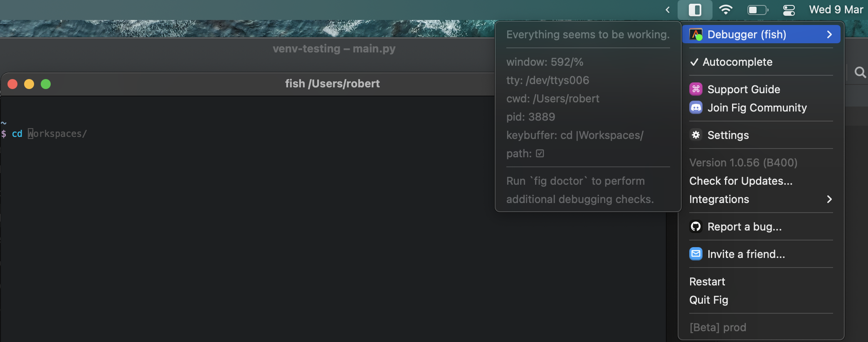Toggle the path checkbox in the debugger panel

[x=539, y=153]
